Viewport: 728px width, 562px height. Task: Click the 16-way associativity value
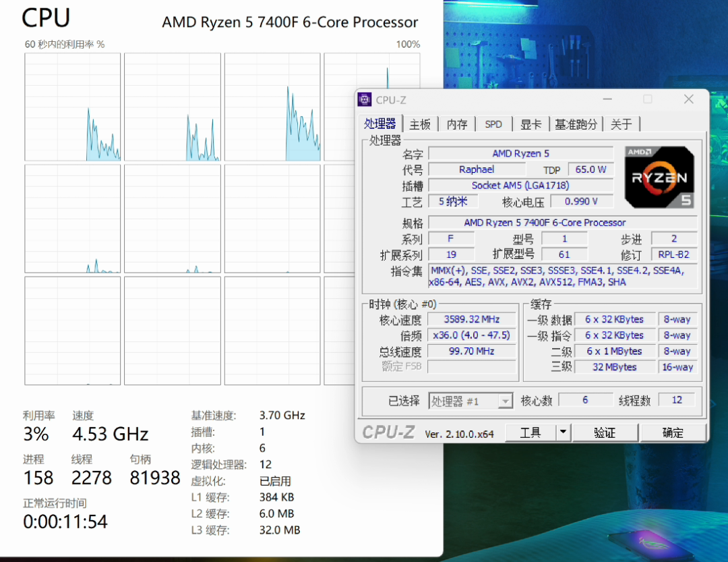tap(677, 367)
